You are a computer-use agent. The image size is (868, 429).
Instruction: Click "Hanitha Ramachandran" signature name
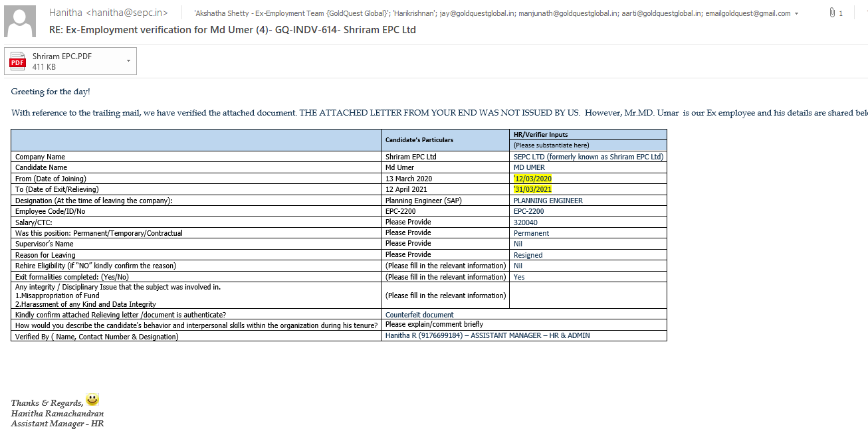(57, 414)
